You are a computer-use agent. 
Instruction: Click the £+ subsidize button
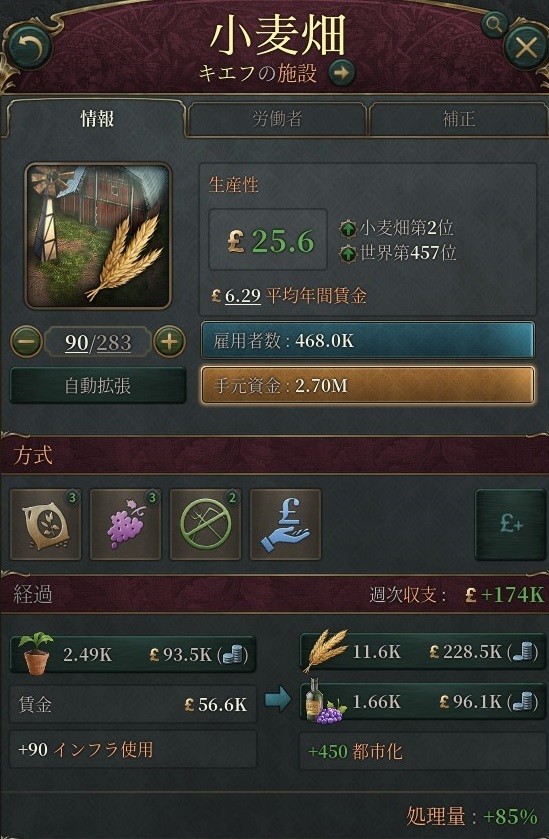[x=510, y=524]
